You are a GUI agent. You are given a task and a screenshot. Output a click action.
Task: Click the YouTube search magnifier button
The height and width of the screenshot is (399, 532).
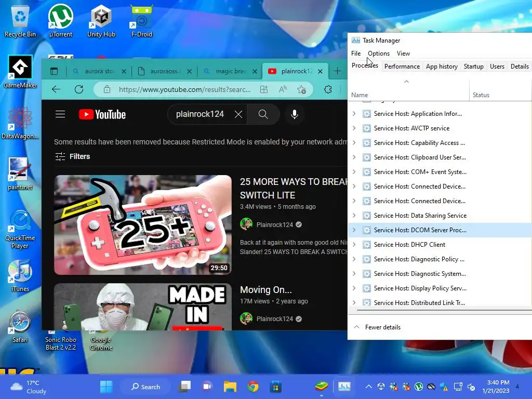263,114
